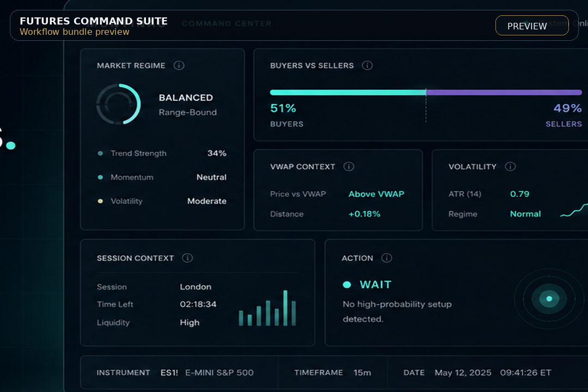Click the teal buyers bar segment
This screenshot has height=392, width=588.
tap(348, 92)
